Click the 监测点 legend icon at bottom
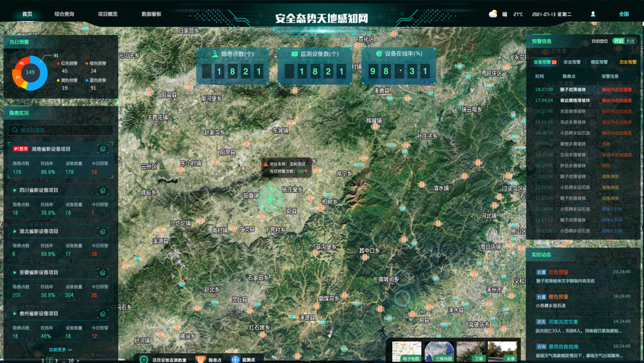The image size is (644, 363). [235, 360]
